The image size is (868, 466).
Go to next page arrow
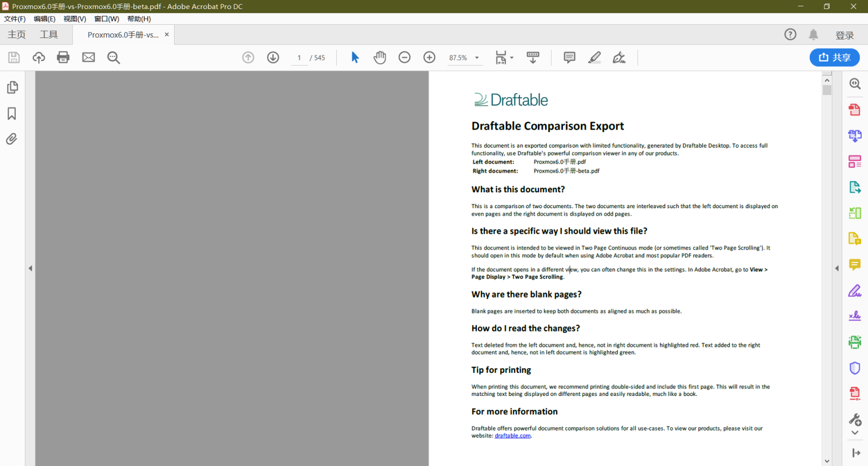[273, 57]
